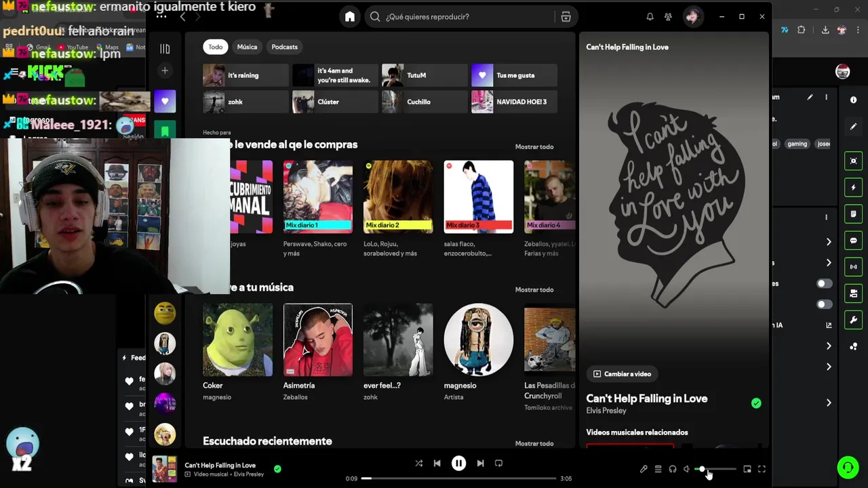This screenshot has height=488, width=868.
Task: Mute the volume speaker icon
Action: (687, 469)
